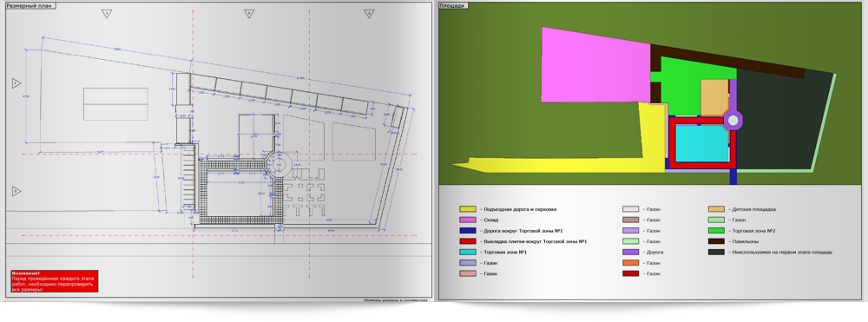Click the lower left-edge section arrow marker

click(x=16, y=192)
